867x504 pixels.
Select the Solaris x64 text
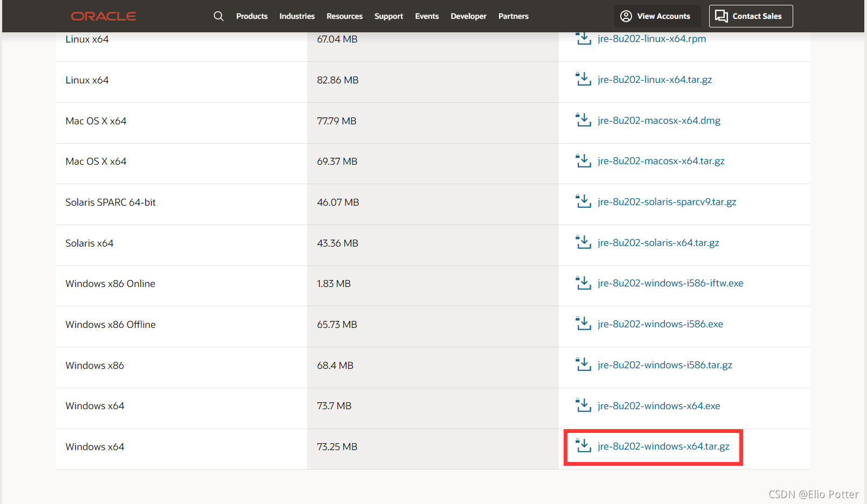89,243
